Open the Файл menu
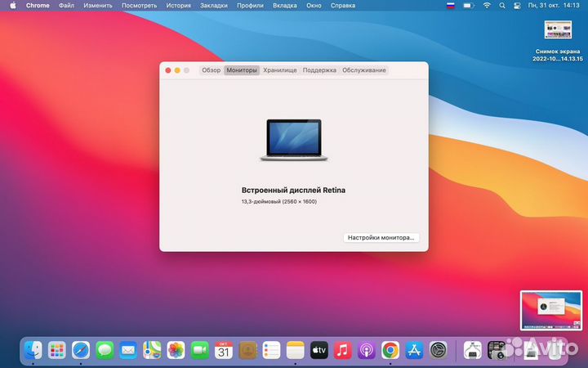This screenshot has width=588, height=368. tap(66, 6)
